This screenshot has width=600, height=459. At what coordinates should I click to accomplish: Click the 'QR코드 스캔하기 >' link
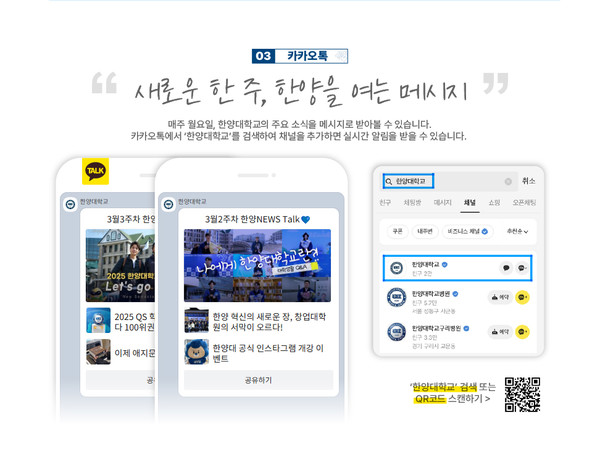[x=452, y=399]
